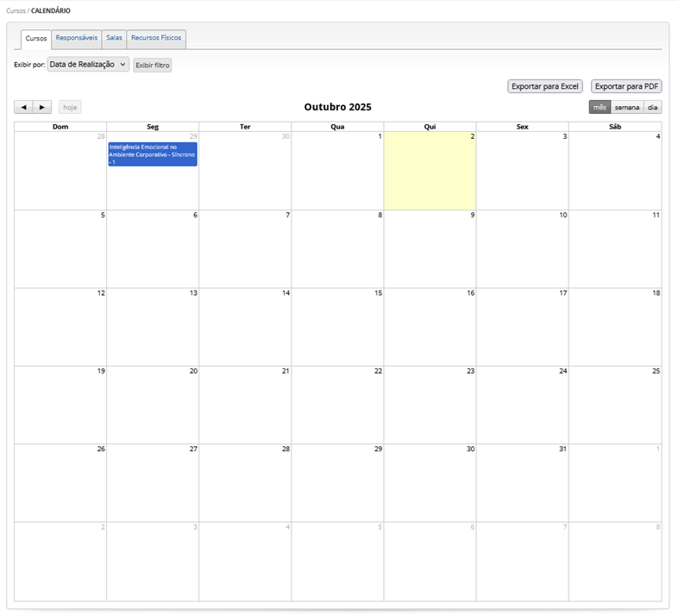Switch to the Responsáveis tab

(x=77, y=38)
